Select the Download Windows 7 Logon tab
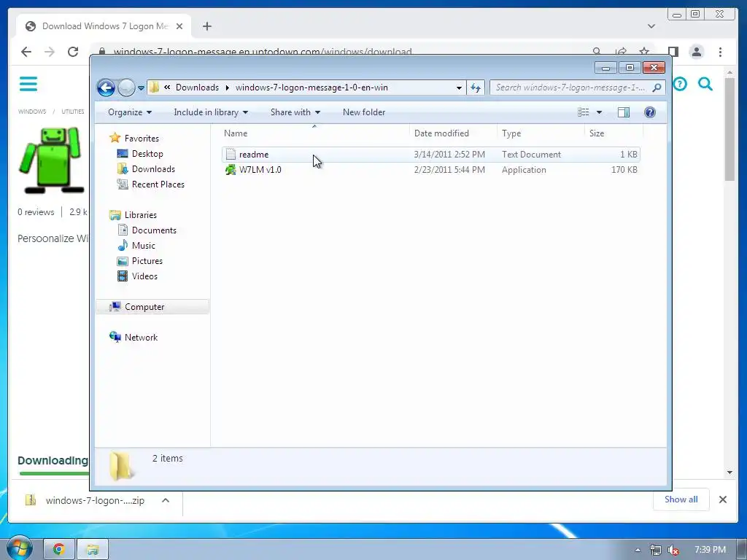The height and width of the screenshot is (560, 747). 104,26
